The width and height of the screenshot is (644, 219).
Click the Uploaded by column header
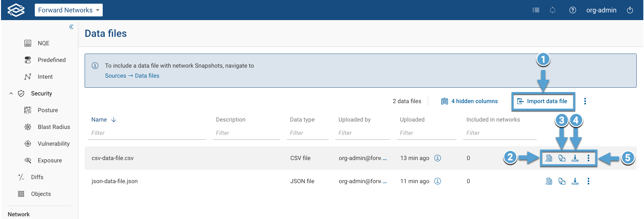coord(354,120)
